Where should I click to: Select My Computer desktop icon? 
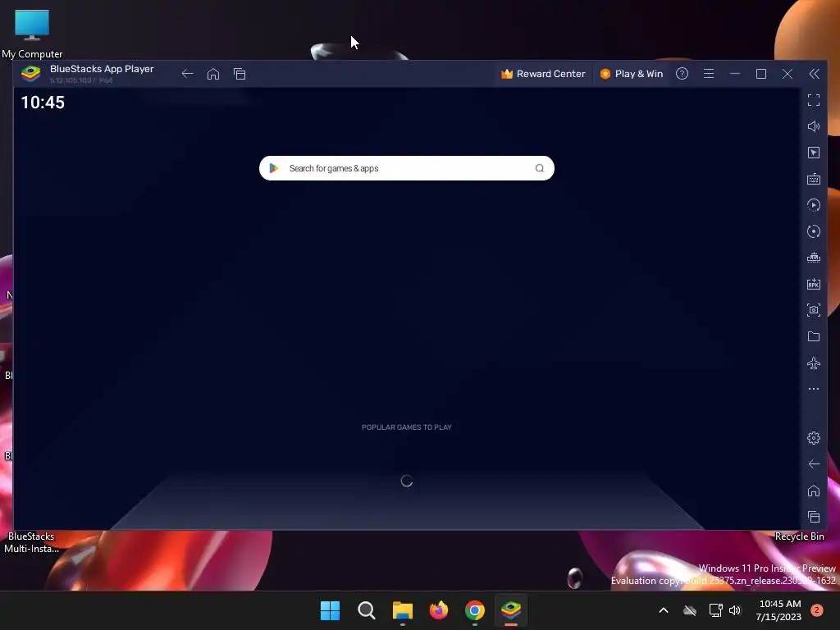[x=32, y=33]
